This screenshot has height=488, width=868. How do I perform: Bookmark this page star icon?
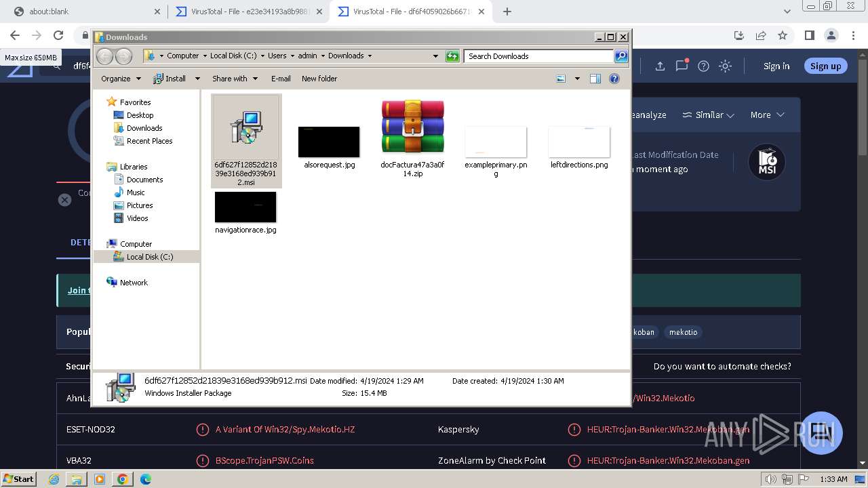point(783,35)
